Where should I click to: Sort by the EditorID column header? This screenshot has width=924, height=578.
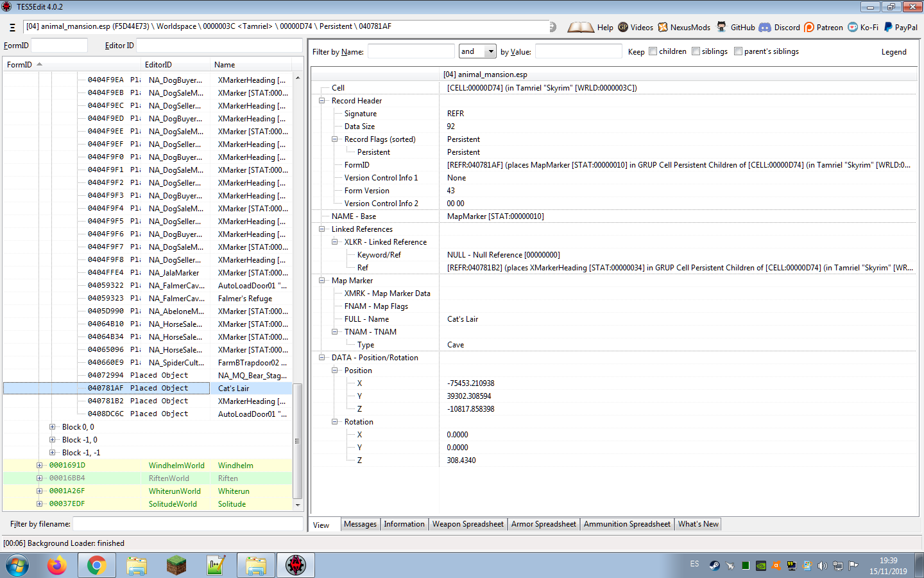click(175, 65)
